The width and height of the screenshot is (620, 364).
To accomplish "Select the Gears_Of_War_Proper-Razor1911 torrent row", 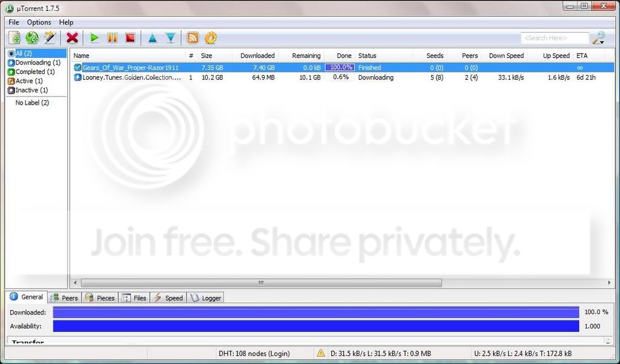I will click(x=343, y=68).
